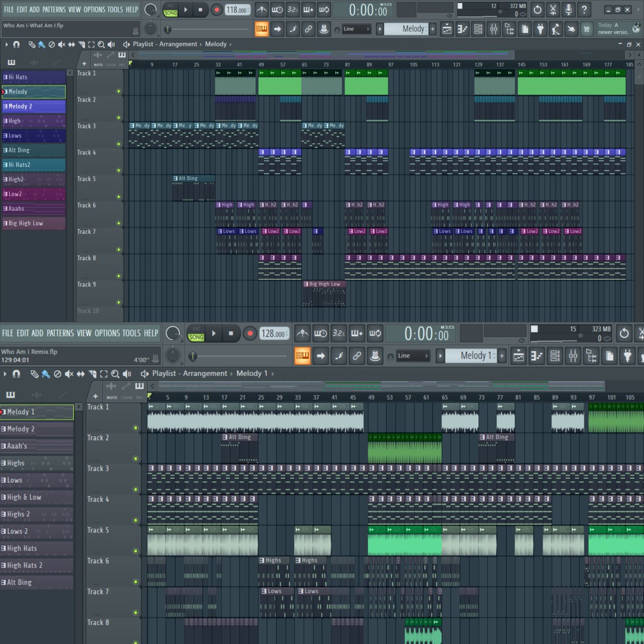Click the Melody breadcrumb in the top playlist title

[216, 44]
